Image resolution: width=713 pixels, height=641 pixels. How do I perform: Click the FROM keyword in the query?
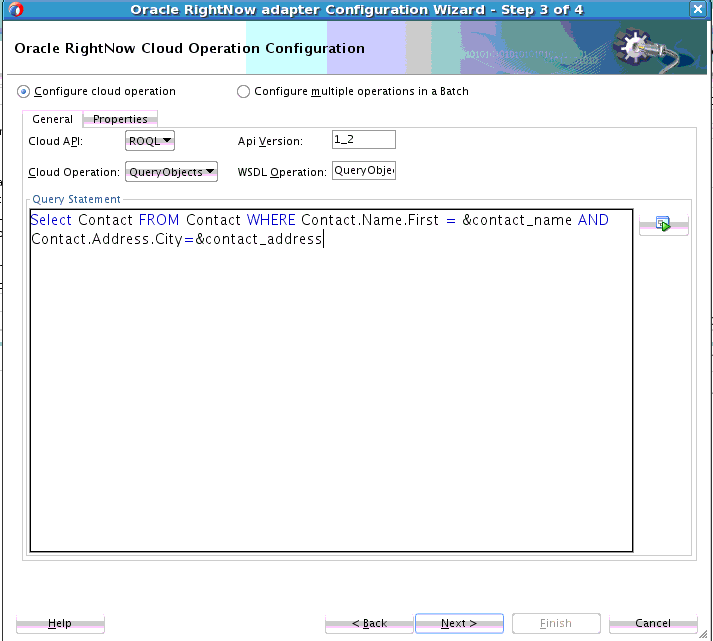[159, 220]
